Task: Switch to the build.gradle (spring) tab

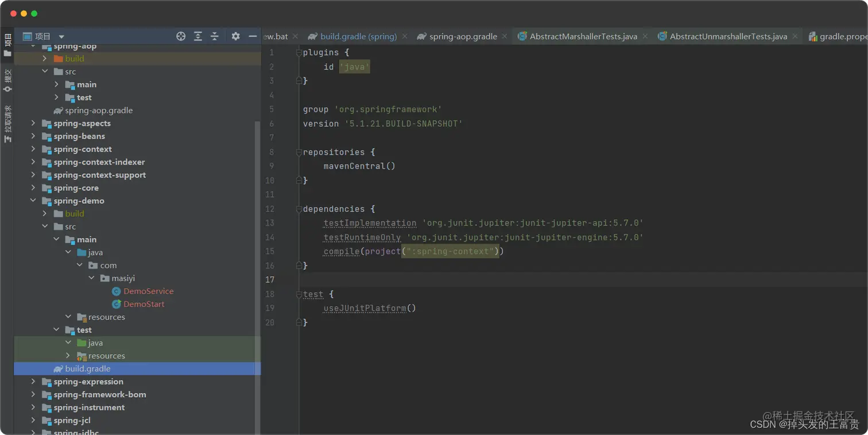Action: click(x=358, y=36)
